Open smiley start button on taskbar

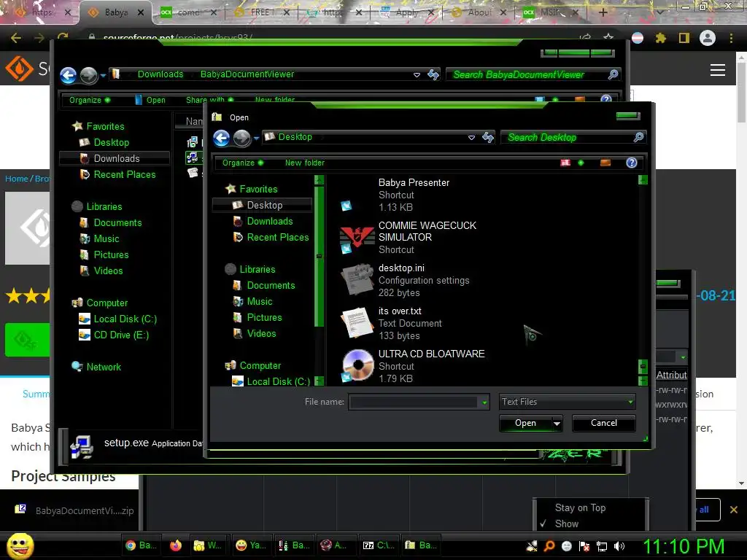click(20, 546)
